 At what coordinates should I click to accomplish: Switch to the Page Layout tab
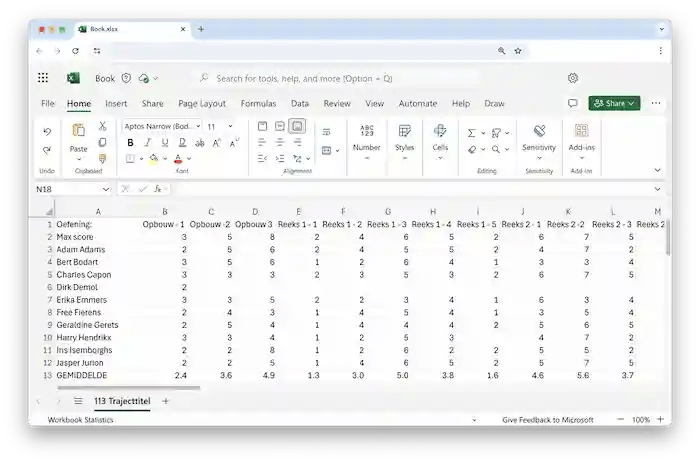(x=202, y=103)
